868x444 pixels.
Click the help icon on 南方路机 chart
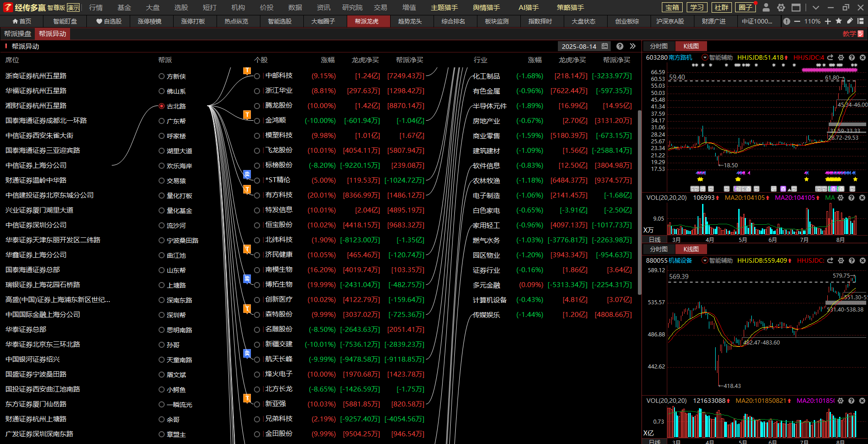852,57
